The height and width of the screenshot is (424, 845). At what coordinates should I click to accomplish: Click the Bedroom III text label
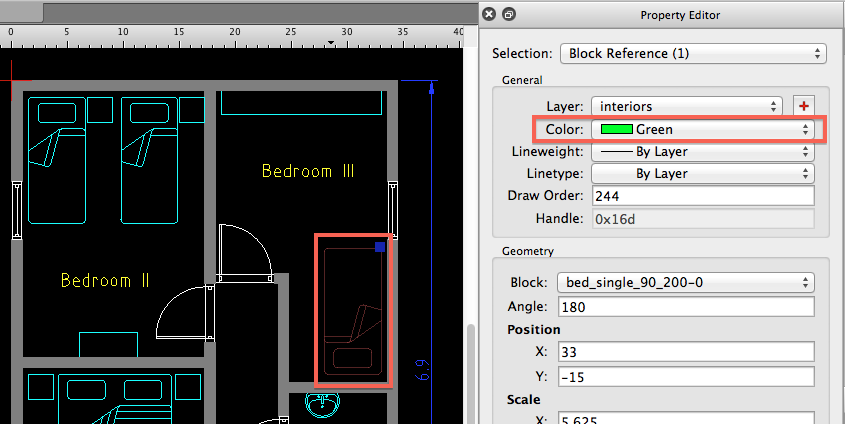[308, 172]
